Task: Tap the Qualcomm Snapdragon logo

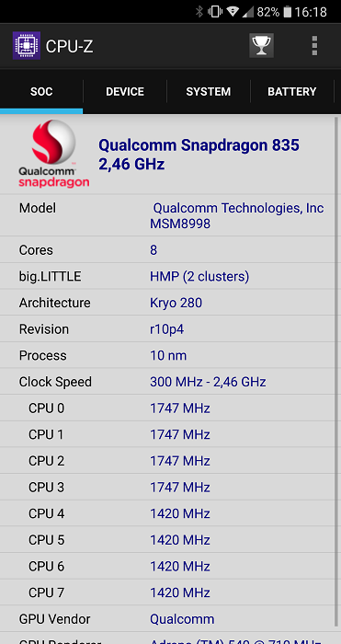Action: coord(53,154)
